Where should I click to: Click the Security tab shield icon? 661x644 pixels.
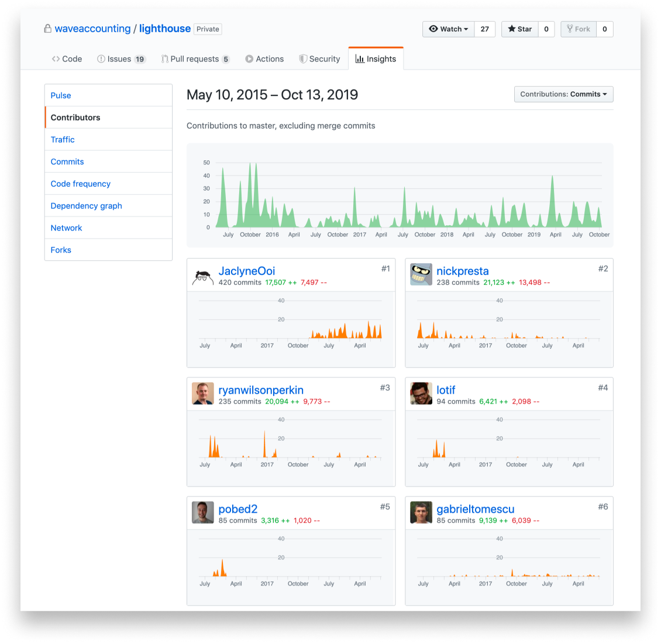(x=302, y=59)
